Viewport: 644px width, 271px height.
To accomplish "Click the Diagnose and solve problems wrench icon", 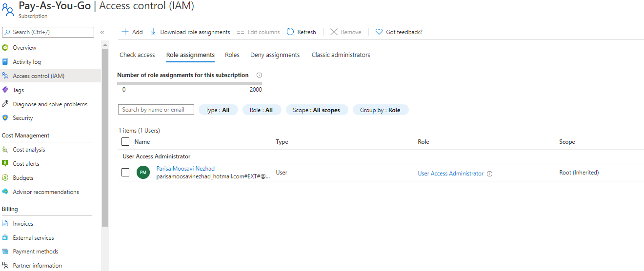I will [5, 104].
